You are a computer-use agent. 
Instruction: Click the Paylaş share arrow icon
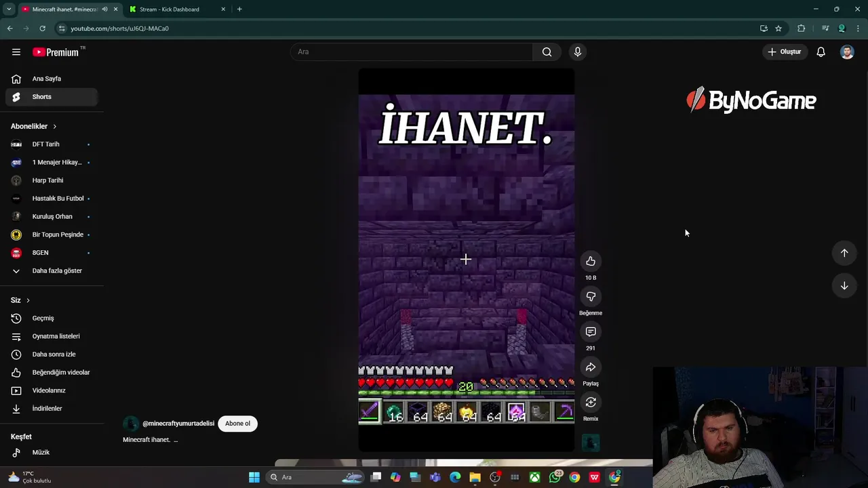coord(591,367)
